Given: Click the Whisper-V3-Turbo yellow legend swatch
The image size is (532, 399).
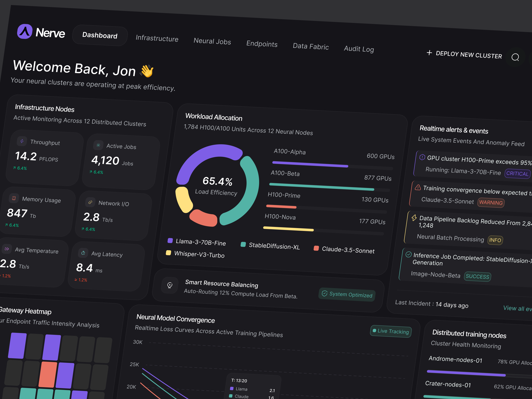Looking at the screenshot, I should coord(169,253).
